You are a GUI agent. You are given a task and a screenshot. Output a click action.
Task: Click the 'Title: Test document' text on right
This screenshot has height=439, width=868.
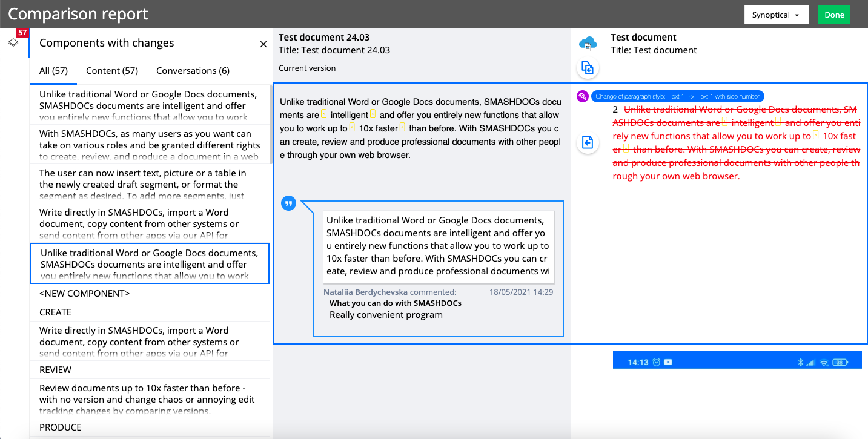point(654,50)
